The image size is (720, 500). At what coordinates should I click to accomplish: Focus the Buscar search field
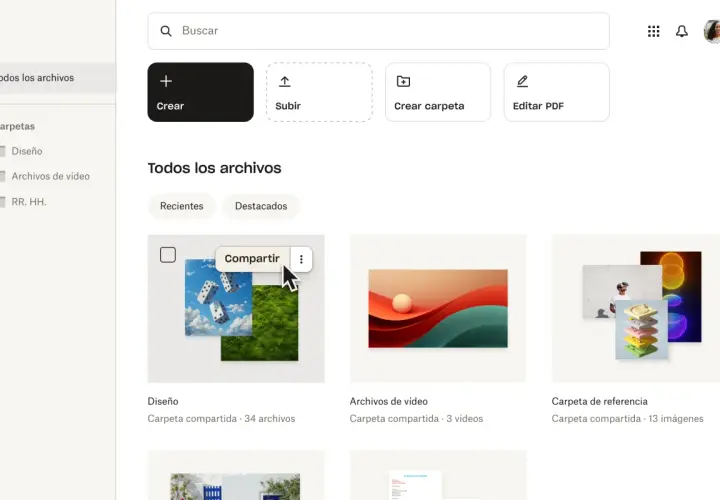(378, 31)
